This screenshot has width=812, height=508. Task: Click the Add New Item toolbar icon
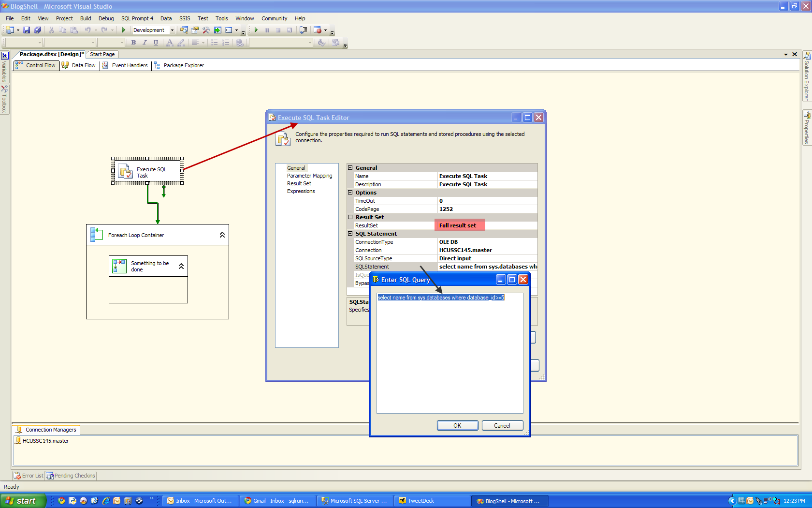(10, 30)
